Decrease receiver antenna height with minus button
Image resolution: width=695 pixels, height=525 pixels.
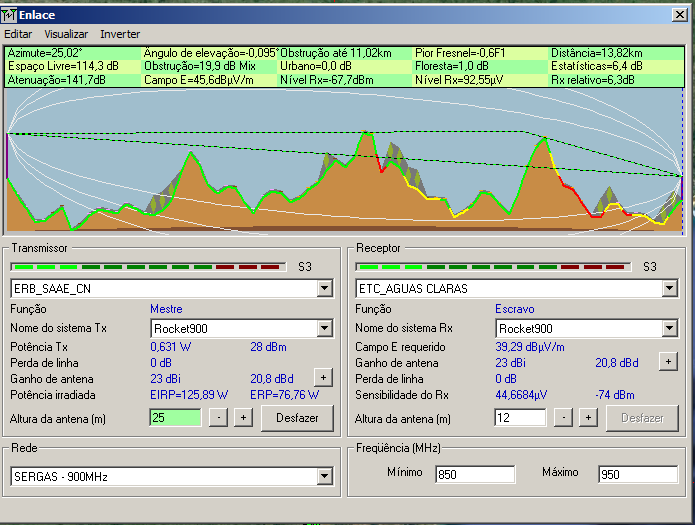pos(563,417)
